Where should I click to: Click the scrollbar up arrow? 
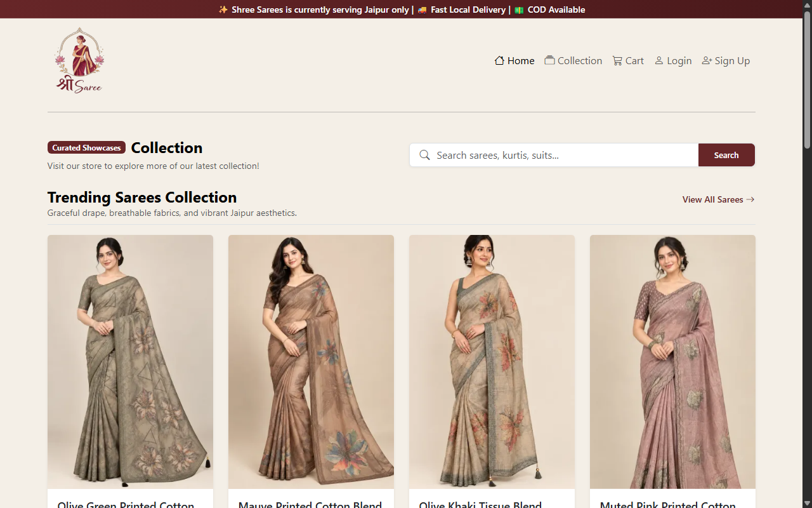point(807,4)
